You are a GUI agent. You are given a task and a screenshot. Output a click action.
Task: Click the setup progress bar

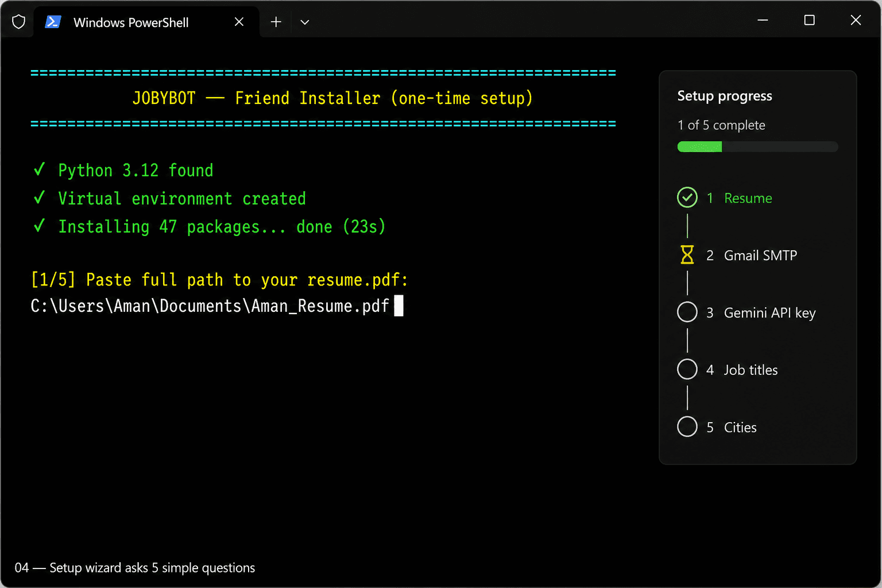[x=758, y=147]
